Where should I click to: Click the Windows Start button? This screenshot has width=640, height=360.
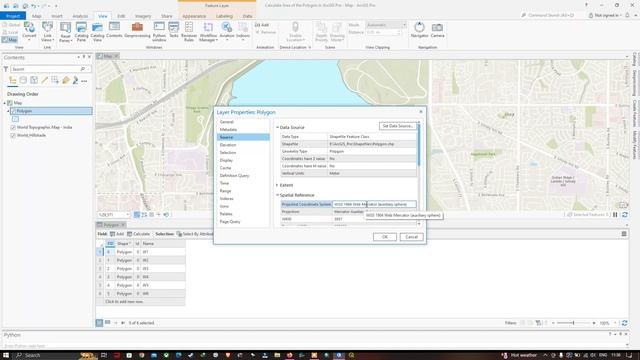point(6,355)
